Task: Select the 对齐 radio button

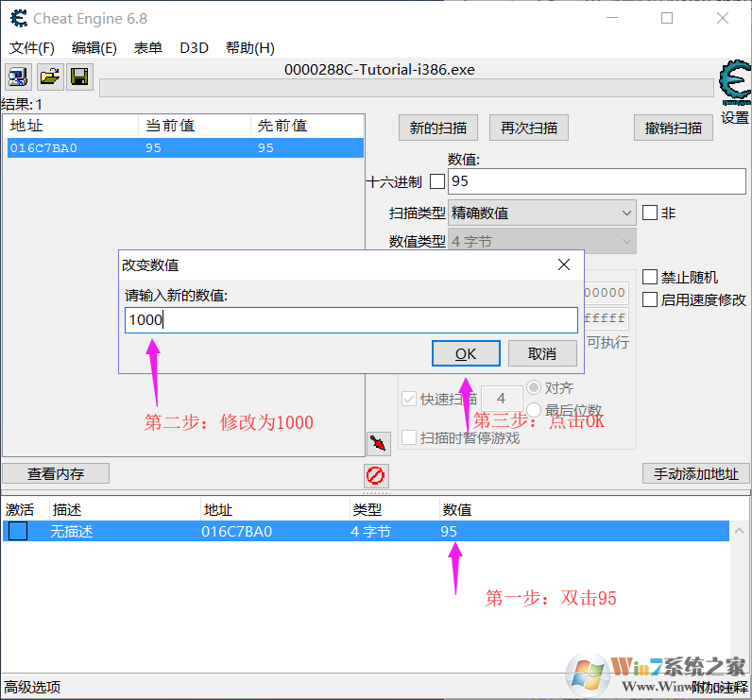Action: [534, 387]
